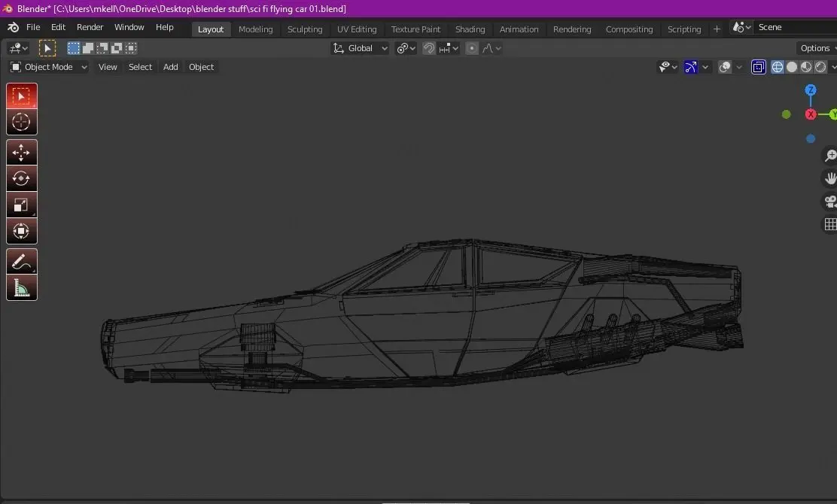This screenshot has width=837, height=504.
Task: Pick the Rotate tool
Action: pos(21,179)
